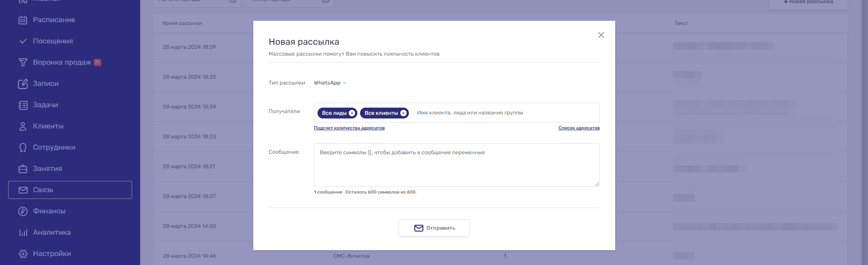Click the Подсчет количества адресатов link
The height and width of the screenshot is (265, 868).
349,128
